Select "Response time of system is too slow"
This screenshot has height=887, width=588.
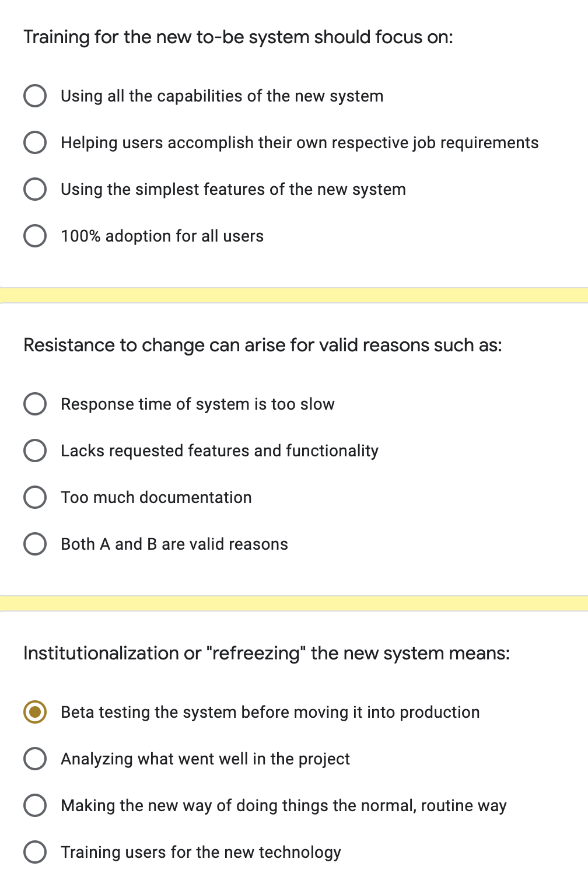point(35,403)
